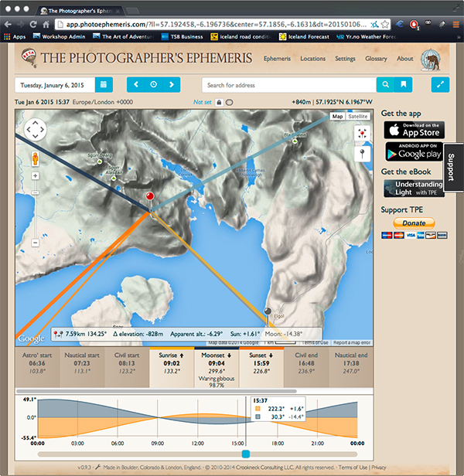
Task: Open the Settings menu
Action: 345,59
